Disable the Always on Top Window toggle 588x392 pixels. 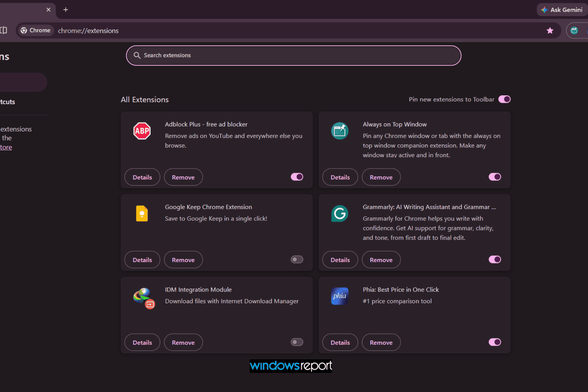(x=495, y=177)
